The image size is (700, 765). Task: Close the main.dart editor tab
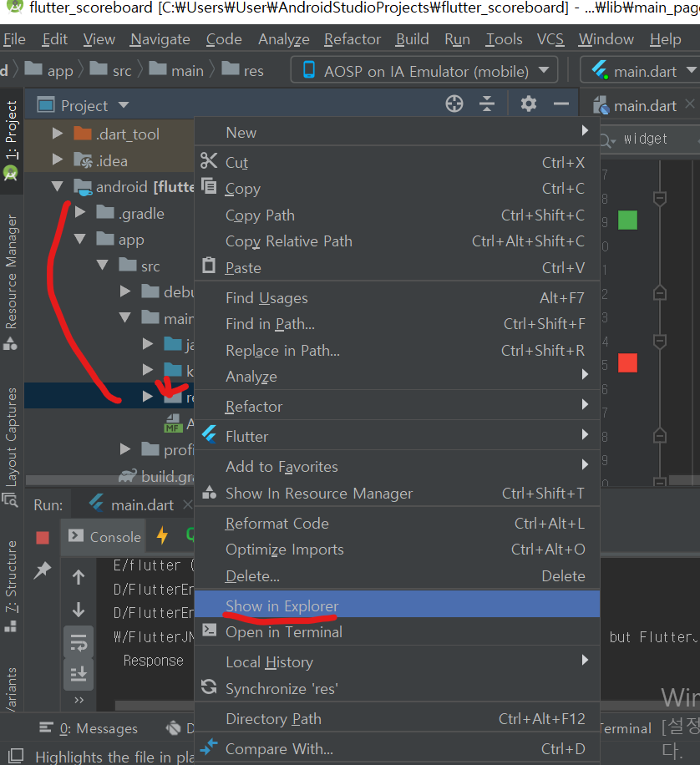(690, 104)
